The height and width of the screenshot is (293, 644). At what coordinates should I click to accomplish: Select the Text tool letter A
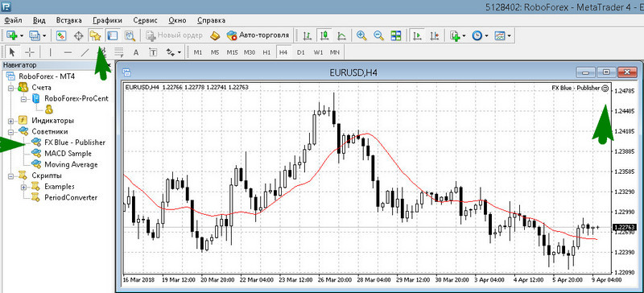[136, 52]
